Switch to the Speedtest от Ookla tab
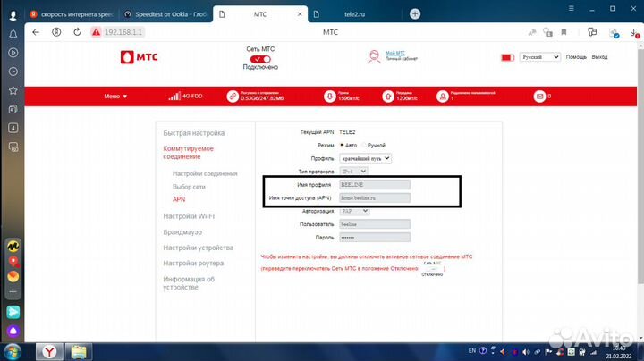The height and width of the screenshot is (361, 644). point(166,14)
